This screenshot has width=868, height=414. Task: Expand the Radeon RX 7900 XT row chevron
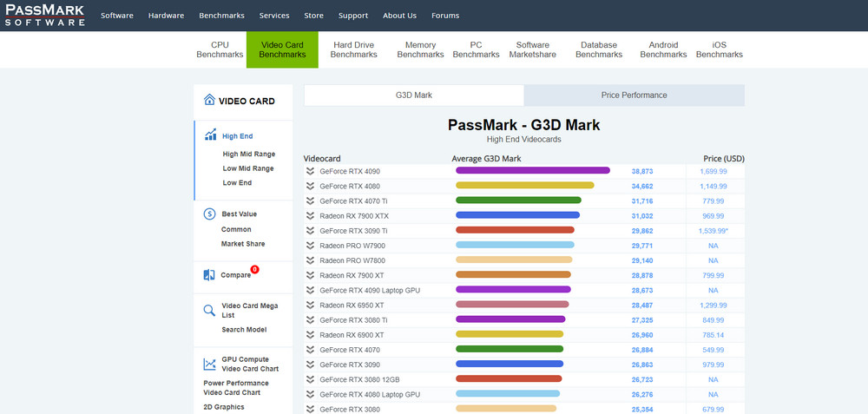click(x=310, y=275)
